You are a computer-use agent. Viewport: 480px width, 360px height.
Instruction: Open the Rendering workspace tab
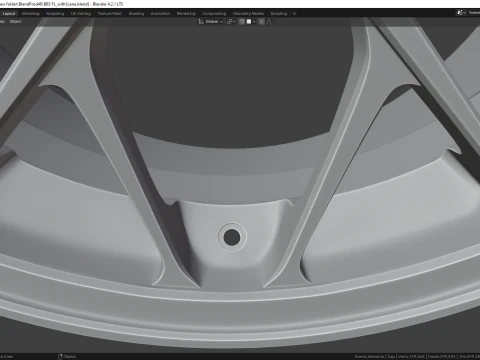(x=186, y=14)
